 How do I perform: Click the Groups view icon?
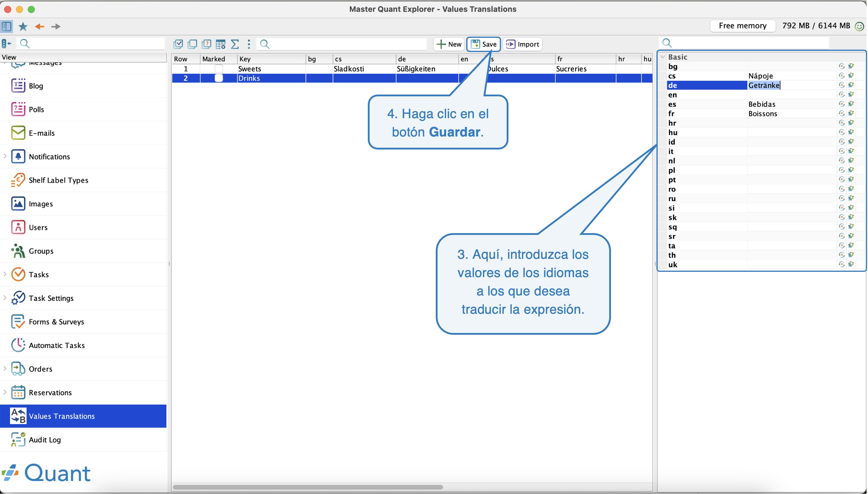click(18, 251)
